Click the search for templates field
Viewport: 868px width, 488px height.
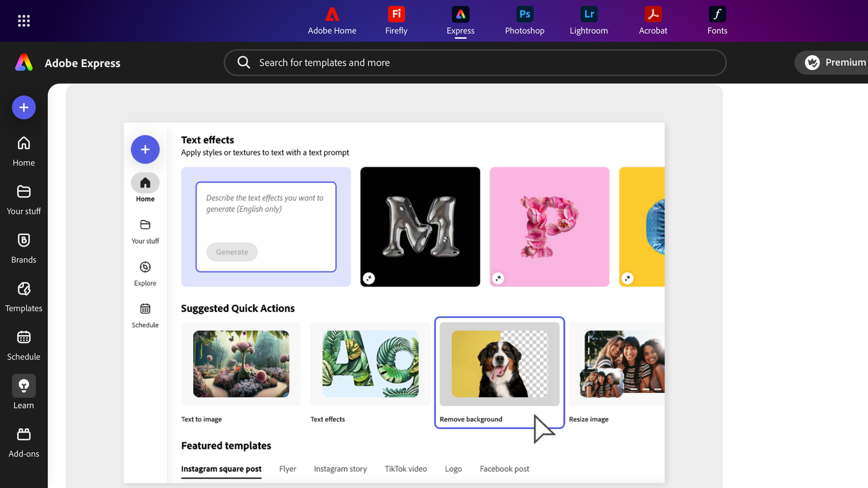[x=475, y=63]
